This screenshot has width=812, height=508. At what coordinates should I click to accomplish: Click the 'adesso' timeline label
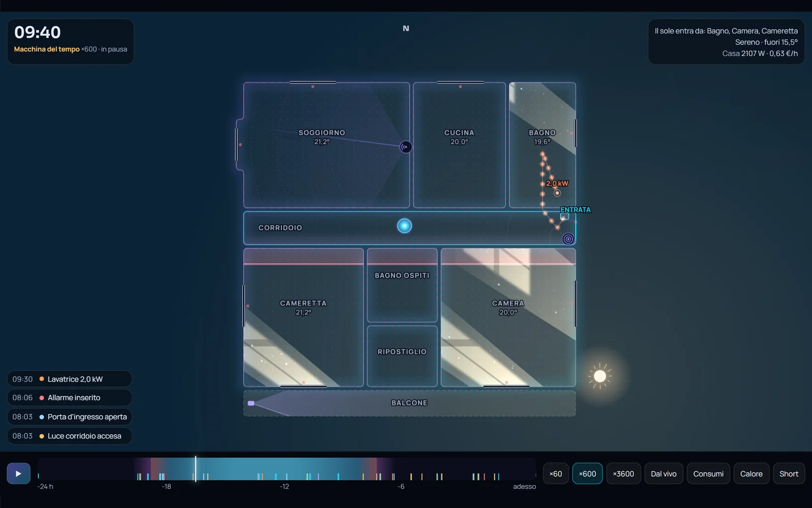click(x=524, y=487)
